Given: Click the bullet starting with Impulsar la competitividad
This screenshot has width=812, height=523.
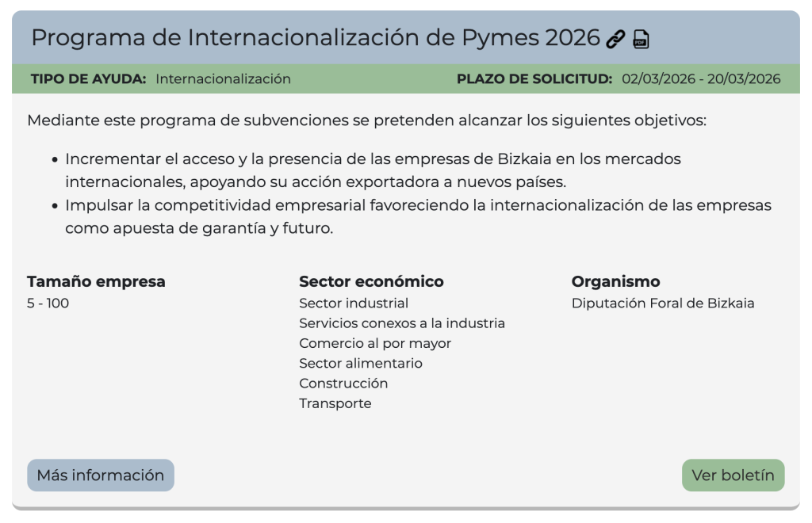Looking at the screenshot, I should (x=418, y=216).
